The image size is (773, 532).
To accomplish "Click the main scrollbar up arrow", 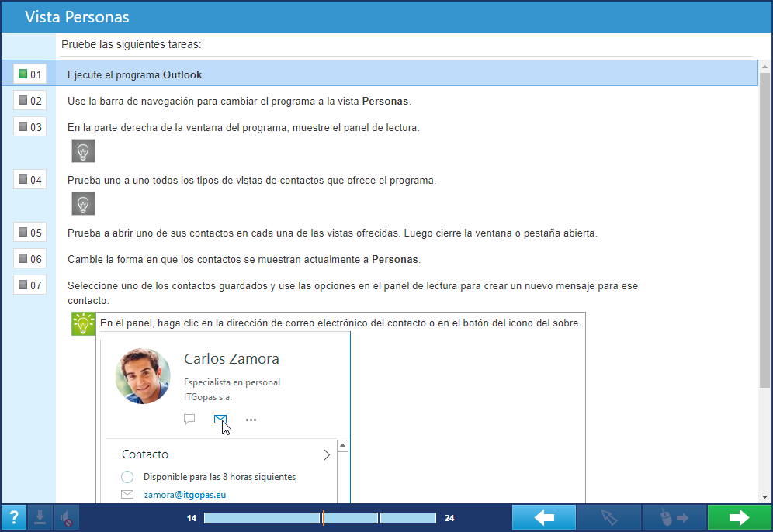I will pos(764,67).
